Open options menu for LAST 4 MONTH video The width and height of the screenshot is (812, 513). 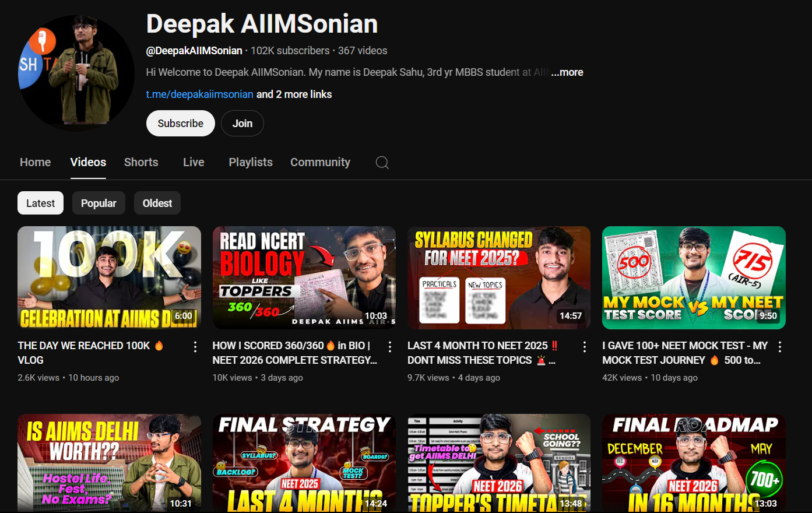(584, 347)
